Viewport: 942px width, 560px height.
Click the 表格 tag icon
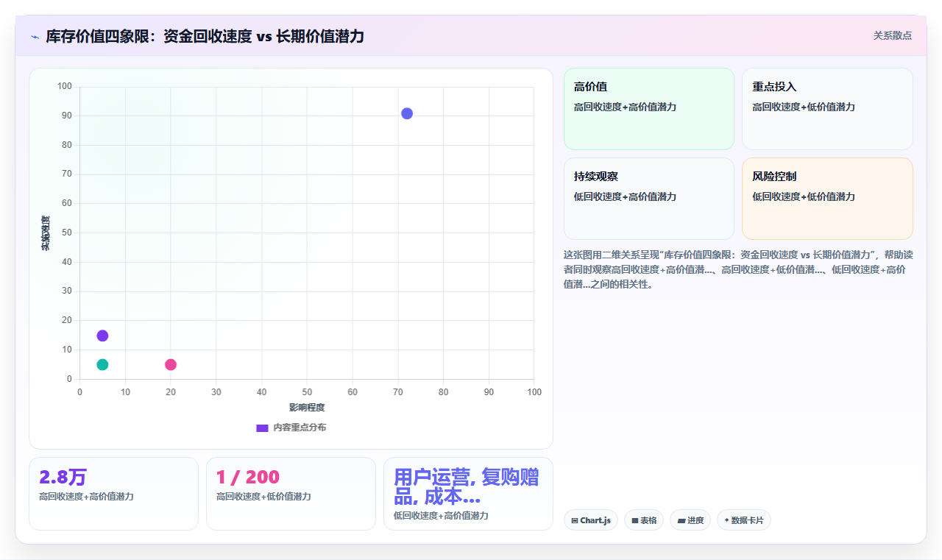(634, 520)
